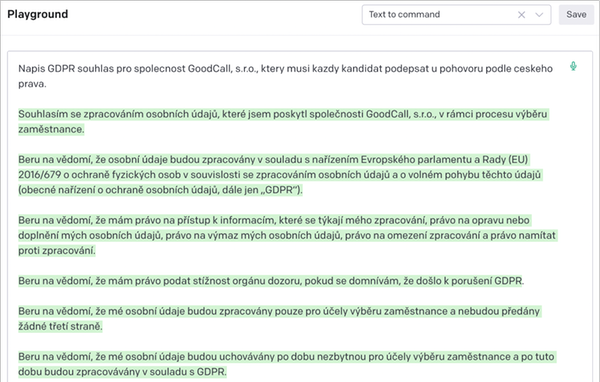Click the paragraph starting Souhlasím se zpracováním
The height and width of the screenshot is (382, 600).
tap(283, 122)
